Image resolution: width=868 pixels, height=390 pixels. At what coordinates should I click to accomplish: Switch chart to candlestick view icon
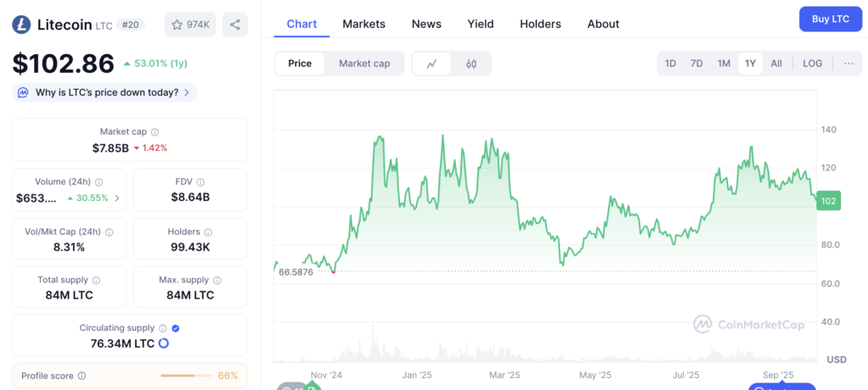point(471,64)
